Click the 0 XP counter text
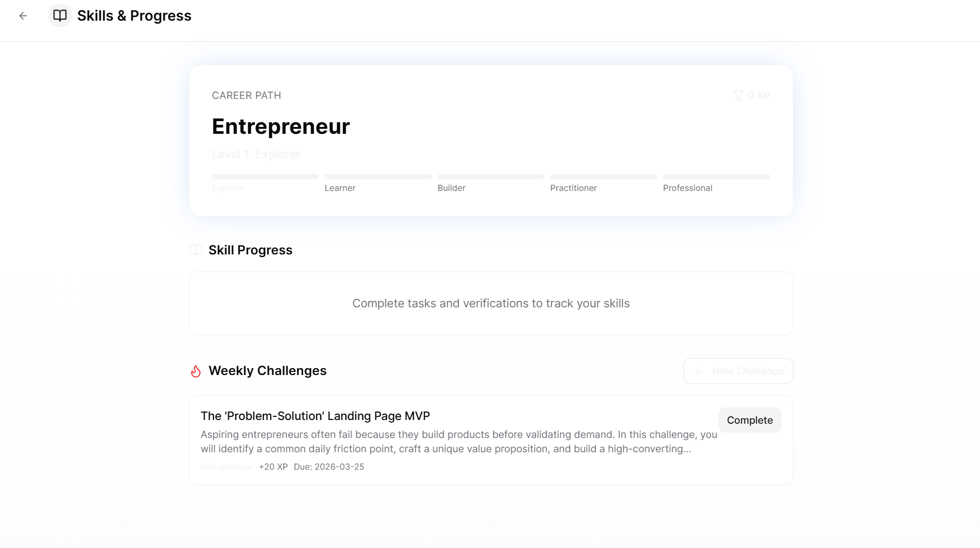The height and width of the screenshot is (548, 980). tap(759, 95)
